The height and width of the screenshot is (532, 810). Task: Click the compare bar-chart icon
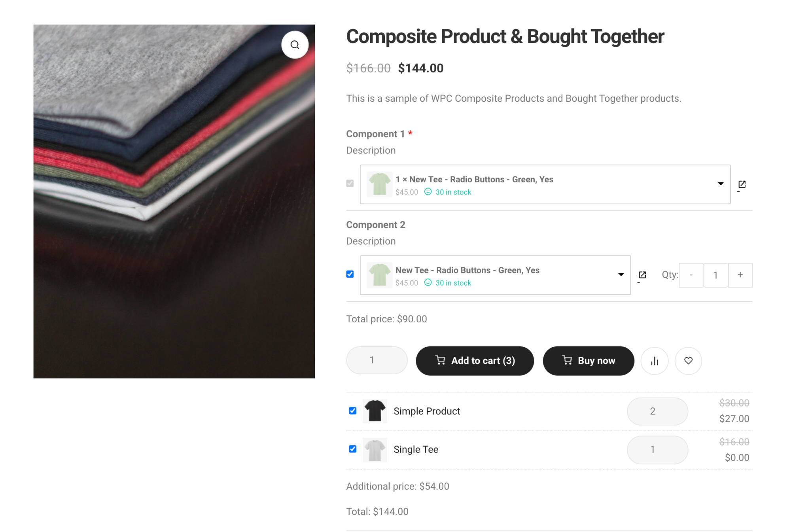tap(655, 360)
